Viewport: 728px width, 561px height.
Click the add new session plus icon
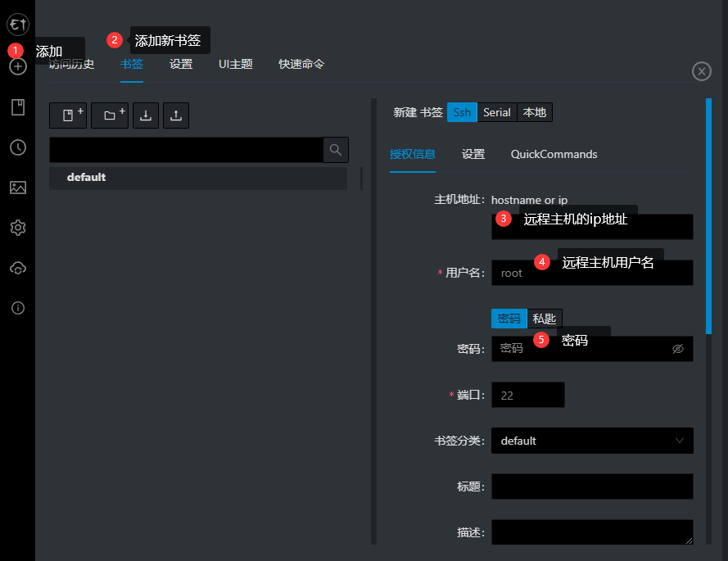(18, 66)
